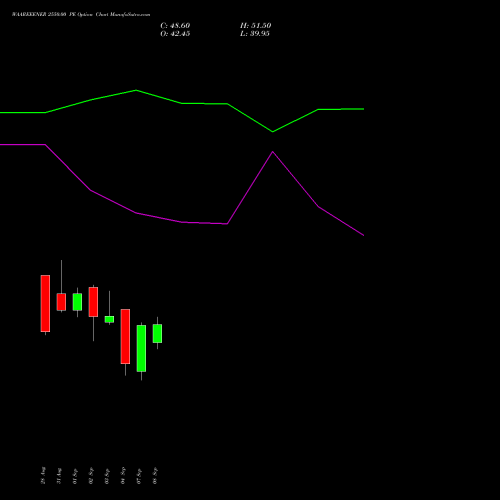This screenshot has width=500, height=500.
Task: Select the long red candle for 04 Sep
Action: pos(125,336)
